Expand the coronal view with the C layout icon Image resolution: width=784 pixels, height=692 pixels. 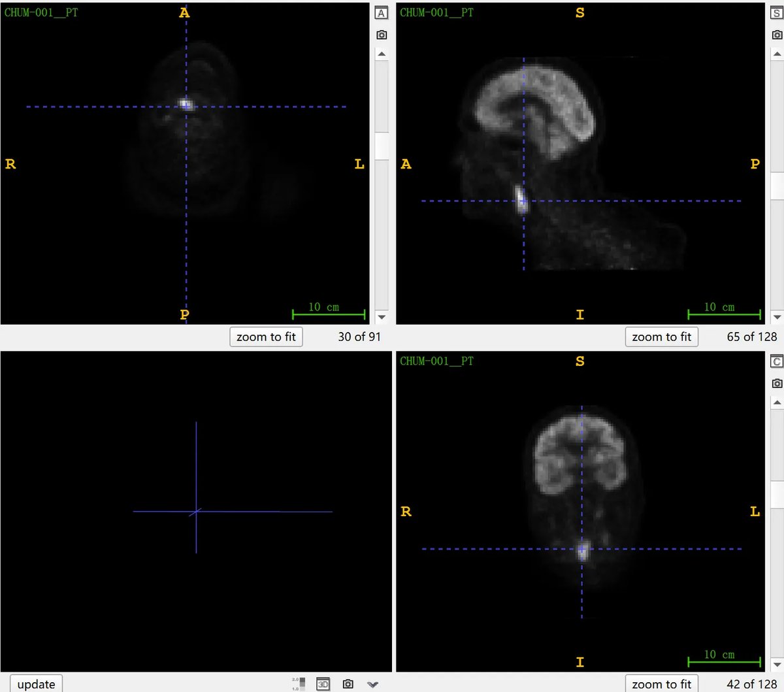point(777,361)
